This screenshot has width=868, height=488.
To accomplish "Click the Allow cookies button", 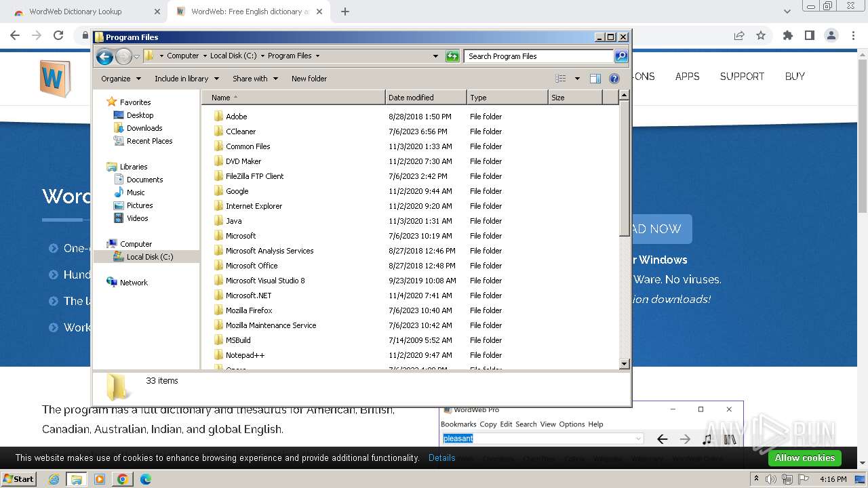I will (805, 458).
